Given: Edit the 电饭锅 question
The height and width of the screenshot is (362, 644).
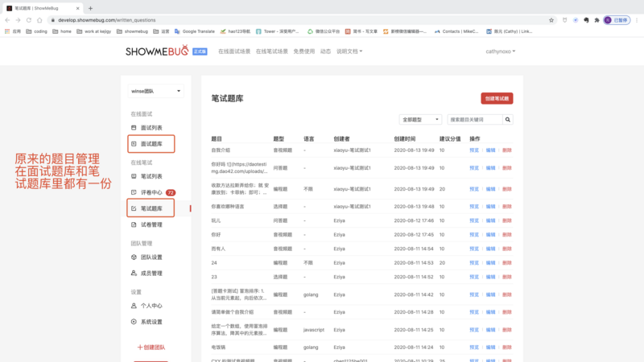Looking at the screenshot, I should click(x=490, y=348).
